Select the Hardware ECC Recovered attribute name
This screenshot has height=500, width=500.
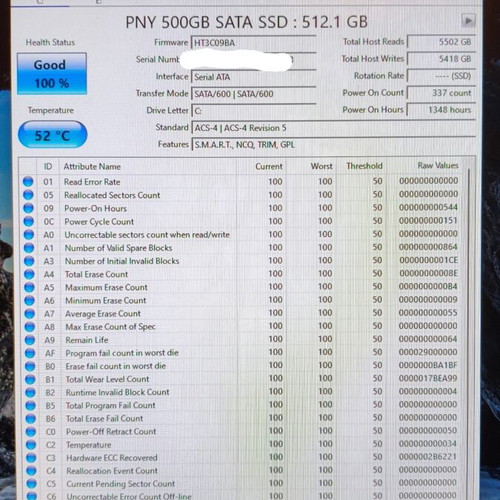click(112, 458)
